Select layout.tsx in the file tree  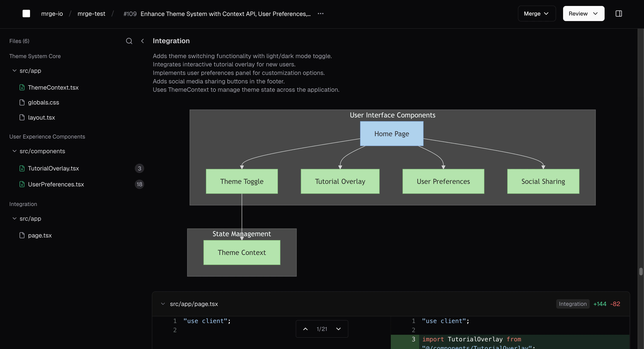[41, 117]
